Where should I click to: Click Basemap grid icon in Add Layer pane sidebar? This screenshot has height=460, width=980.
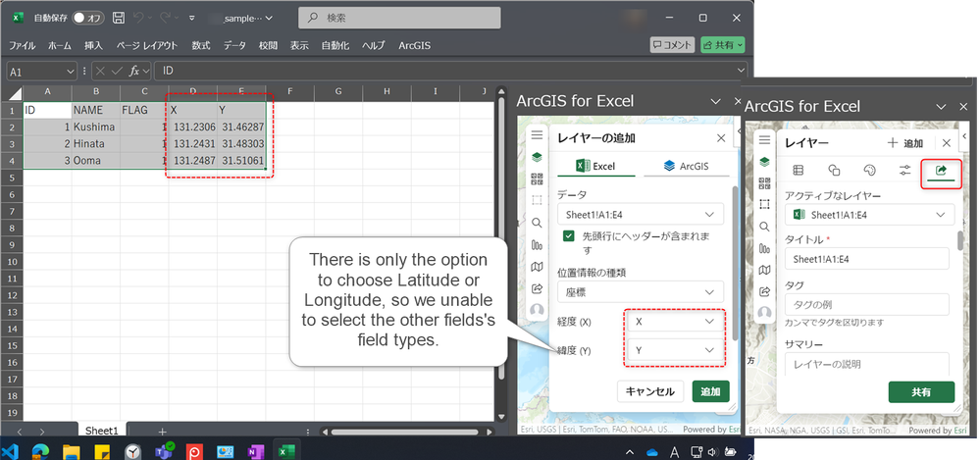537,179
